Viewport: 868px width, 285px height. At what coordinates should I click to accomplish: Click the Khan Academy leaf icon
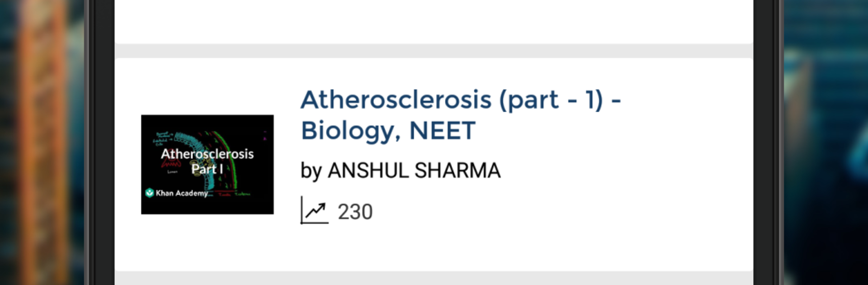pos(149,194)
